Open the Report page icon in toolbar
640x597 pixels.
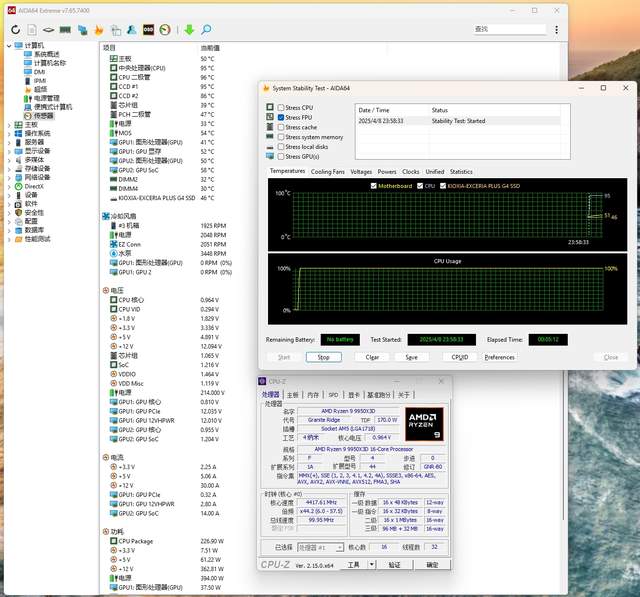point(33,30)
